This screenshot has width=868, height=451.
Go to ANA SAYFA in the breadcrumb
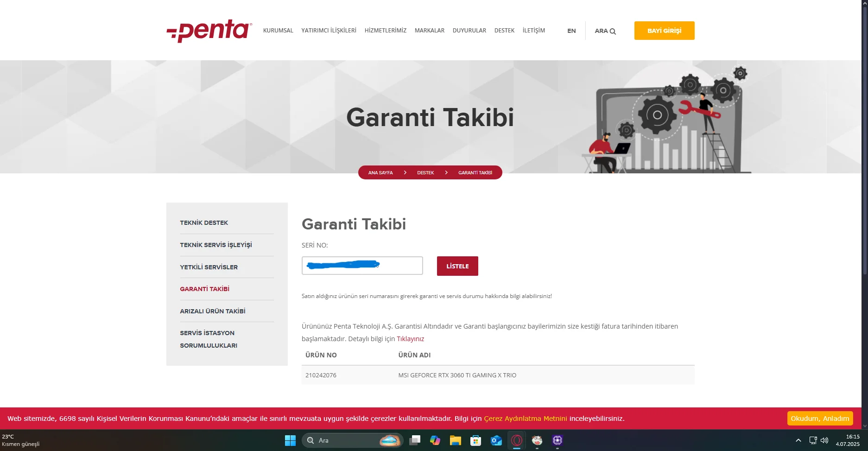(380, 173)
